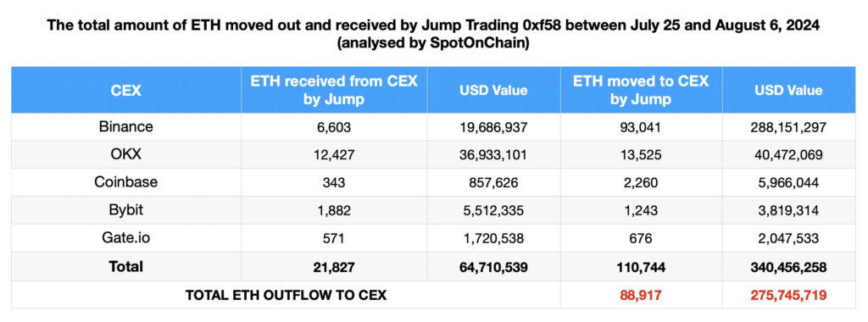The width and height of the screenshot is (868, 322).
Task: Select the Binance row label
Action: [126, 127]
